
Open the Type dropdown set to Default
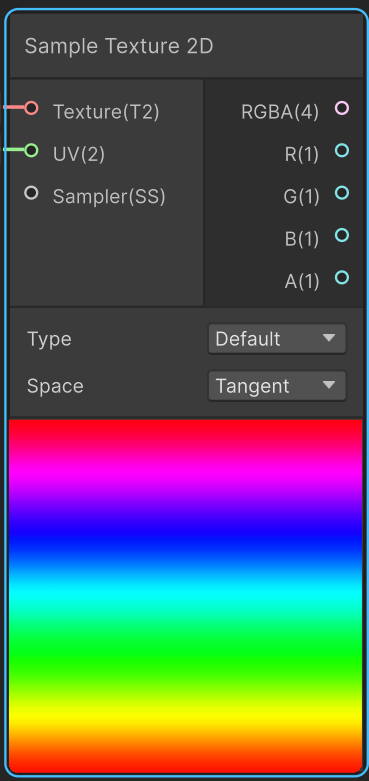click(277, 339)
